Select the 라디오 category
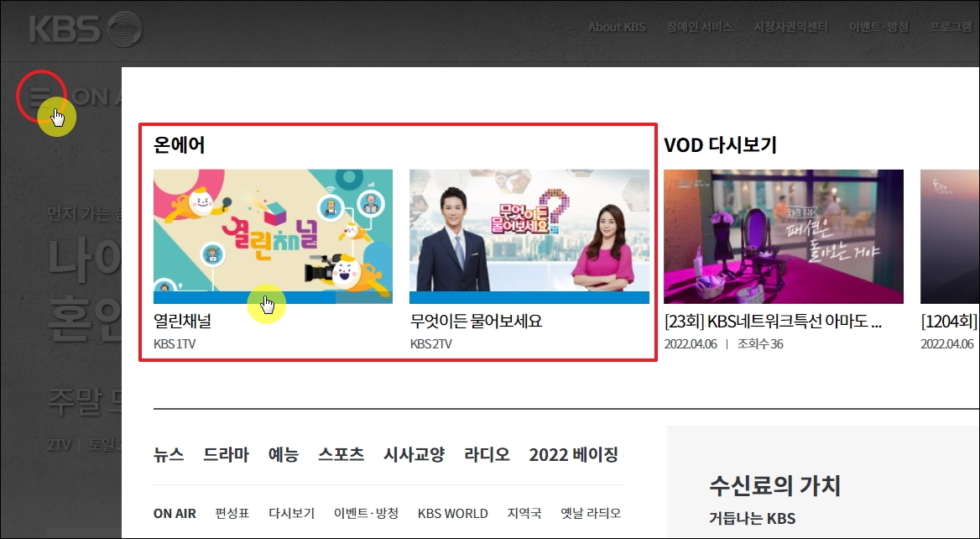The width and height of the screenshot is (980, 539). (487, 454)
